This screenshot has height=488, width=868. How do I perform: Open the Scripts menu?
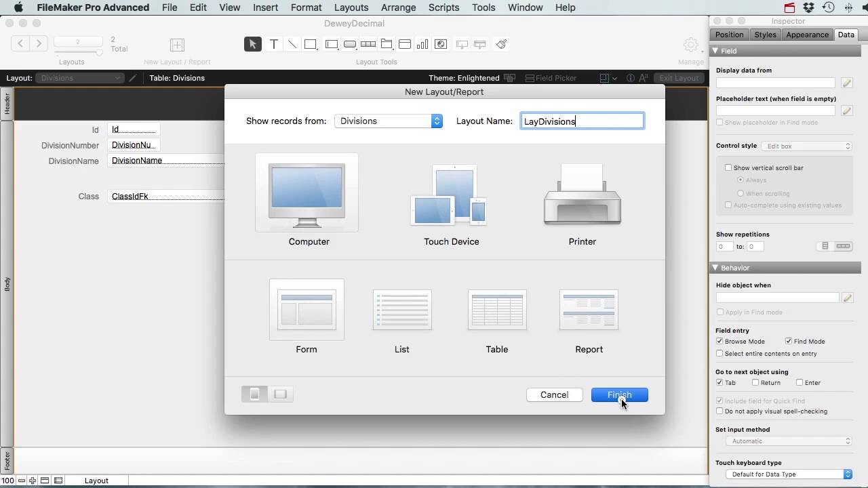[444, 7]
